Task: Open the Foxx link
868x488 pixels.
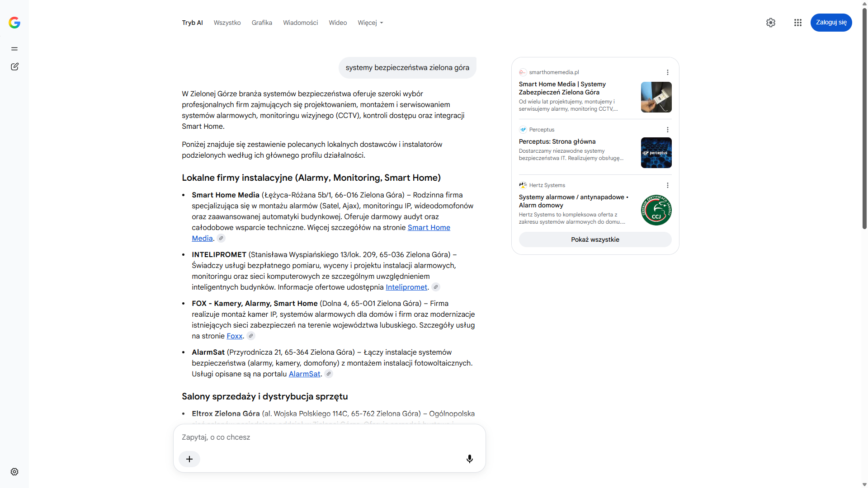Action: point(235,336)
